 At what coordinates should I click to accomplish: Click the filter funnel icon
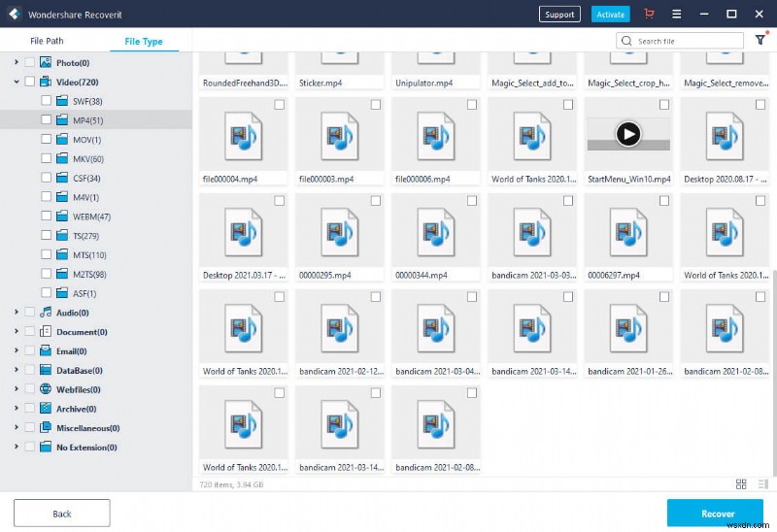760,40
